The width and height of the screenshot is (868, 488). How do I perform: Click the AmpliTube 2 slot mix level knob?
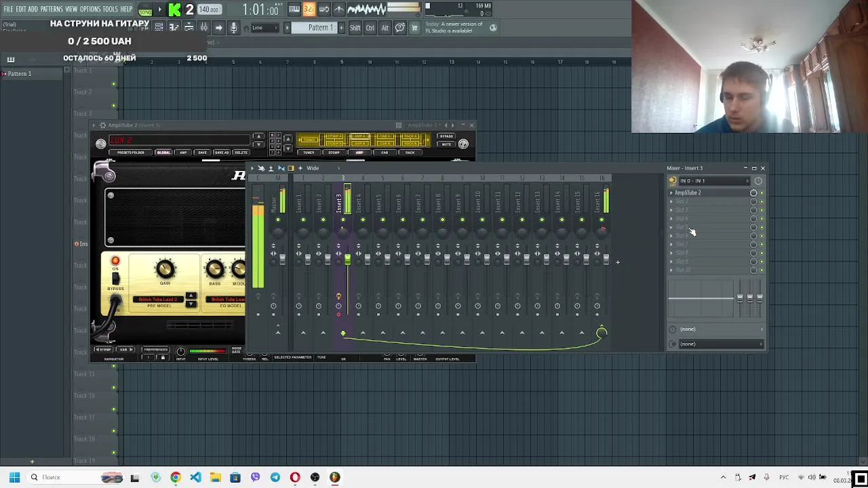[x=753, y=193]
